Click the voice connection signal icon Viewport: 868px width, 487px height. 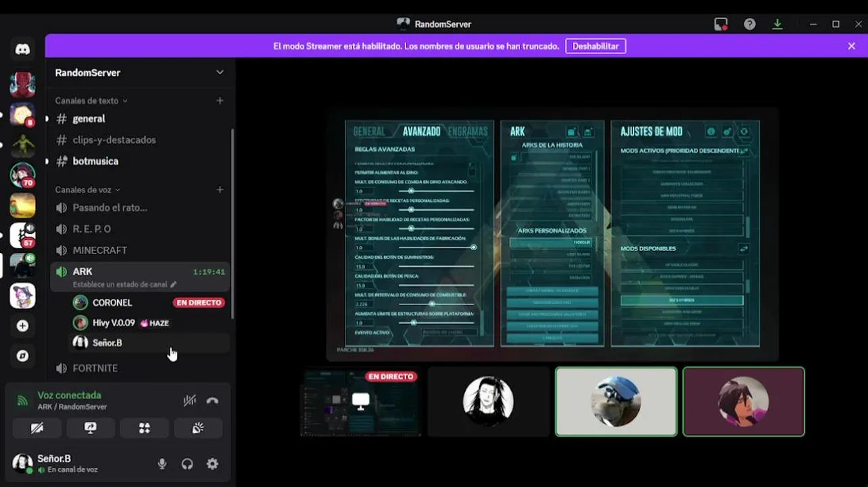pos(22,400)
